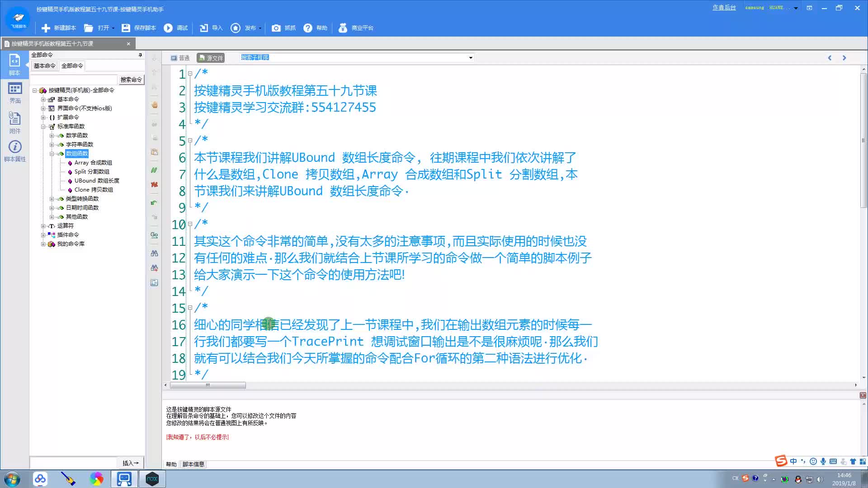Viewport: 868px width, 488px height.
Task: Collapse comment block at line 5
Action: [x=190, y=141]
